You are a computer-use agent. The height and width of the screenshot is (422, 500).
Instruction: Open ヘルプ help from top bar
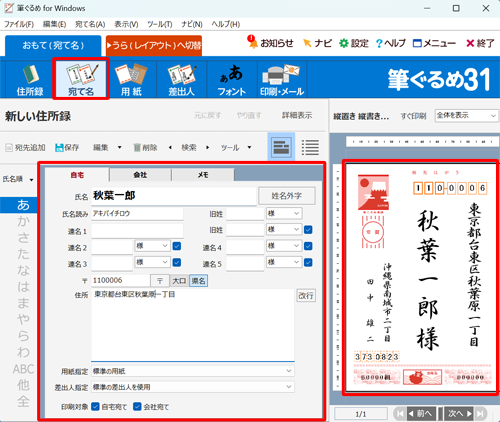coord(391,43)
